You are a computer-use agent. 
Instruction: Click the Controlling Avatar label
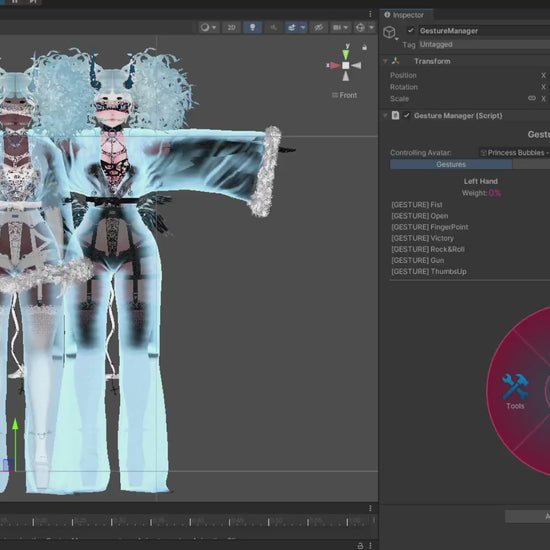421,153
